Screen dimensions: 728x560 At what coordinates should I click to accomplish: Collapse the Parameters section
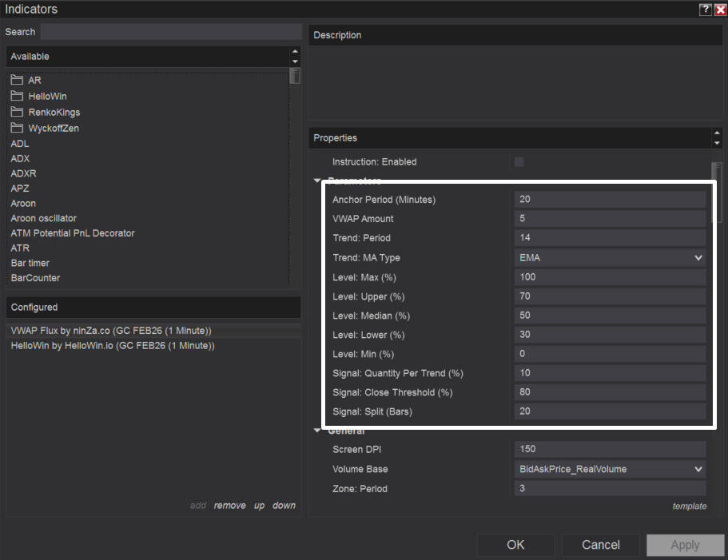coord(317,181)
